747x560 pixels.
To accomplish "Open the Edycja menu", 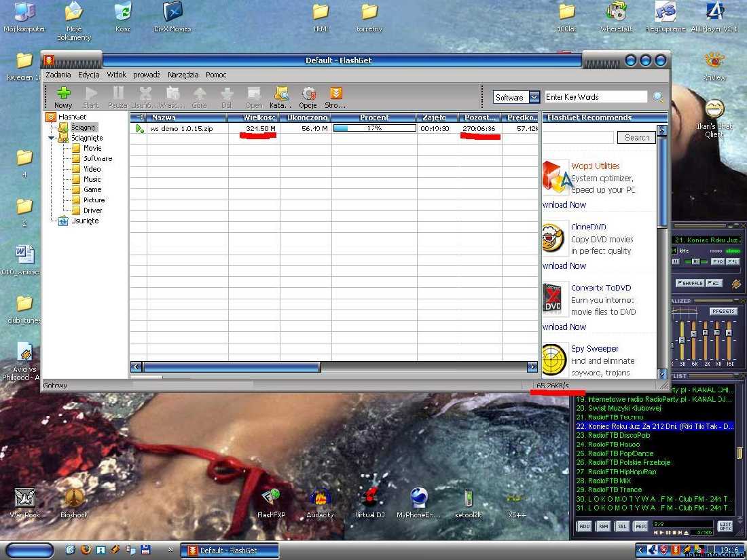I will point(88,75).
